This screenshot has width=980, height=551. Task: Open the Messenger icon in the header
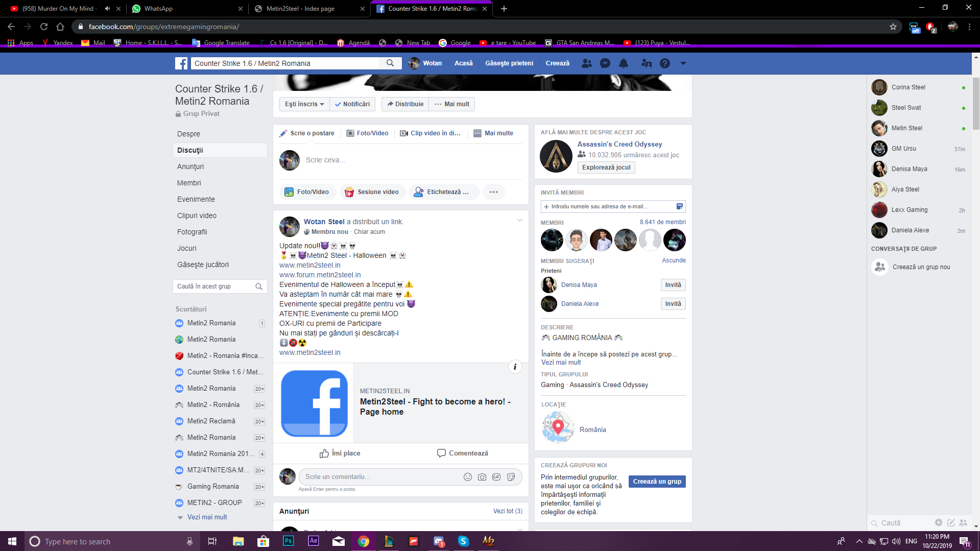point(605,63)
